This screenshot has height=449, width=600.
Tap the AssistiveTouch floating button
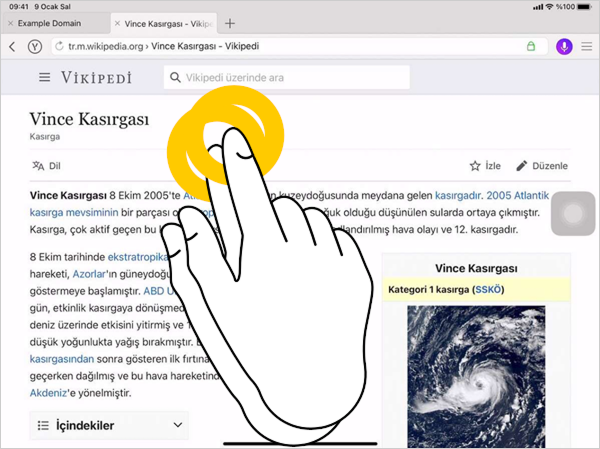click(x=574, y=215)
